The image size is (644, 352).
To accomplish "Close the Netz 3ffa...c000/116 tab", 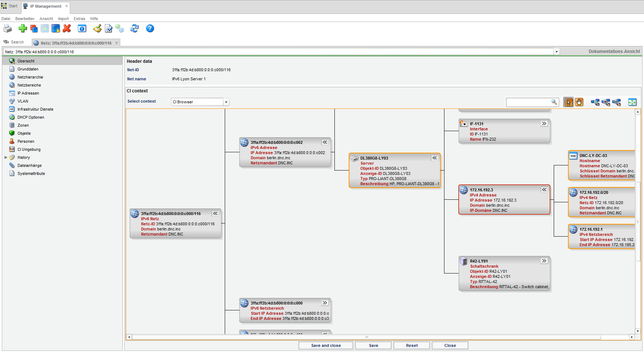I will point(117,43).
